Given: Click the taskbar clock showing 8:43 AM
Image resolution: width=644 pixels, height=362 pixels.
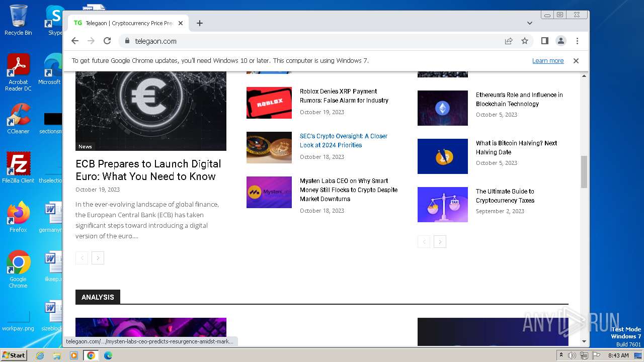Looking at the screenshot, I should (x=618, y=355).
